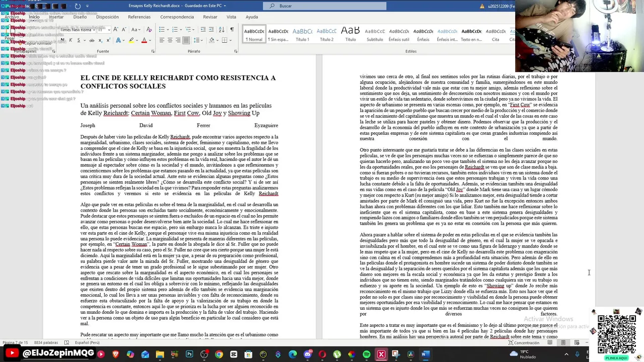Clear all formatting icon
This screenshot has width=644, height=362.
coord(149,30)
